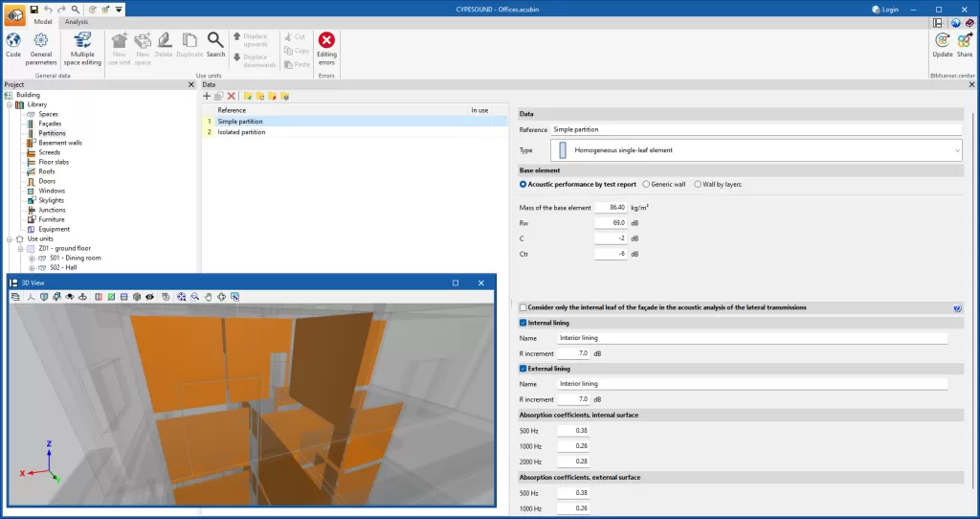Image resolution: width=980 pixels, height=519 pixels.
Task: Click the red delete X in Data toolbar
Action: [x=232, y=97]
